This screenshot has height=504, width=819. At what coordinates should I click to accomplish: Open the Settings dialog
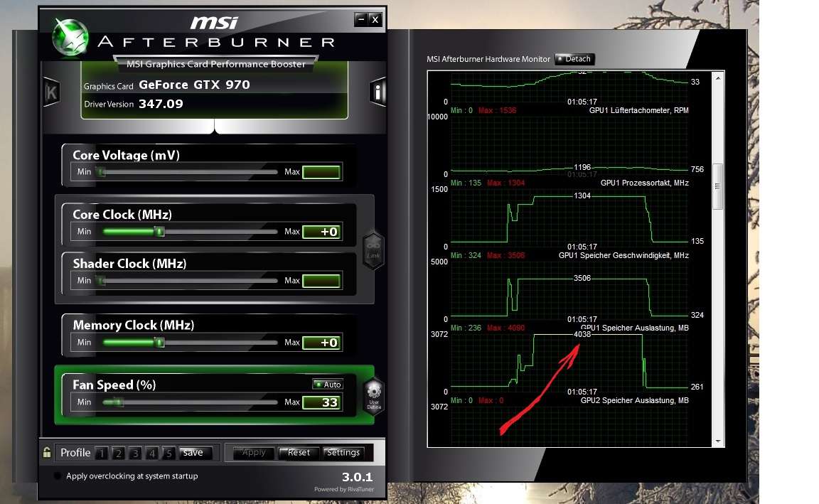[343, 453]
